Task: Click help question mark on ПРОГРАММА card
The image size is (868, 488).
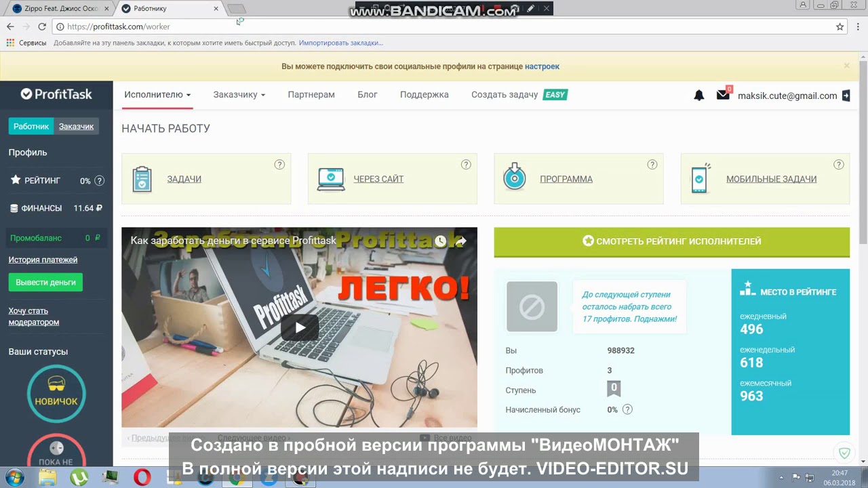Action: 652,165
